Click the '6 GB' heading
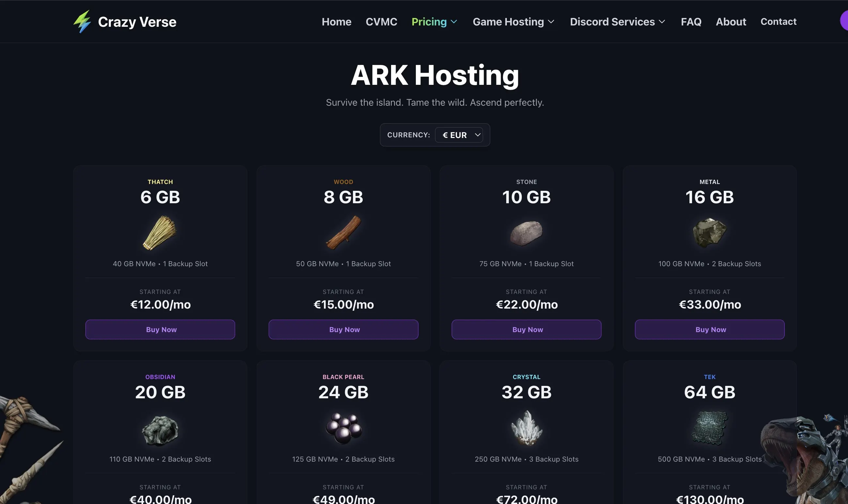Image resolution: width=848 pixels, height=504 pixels. point(160,197)
